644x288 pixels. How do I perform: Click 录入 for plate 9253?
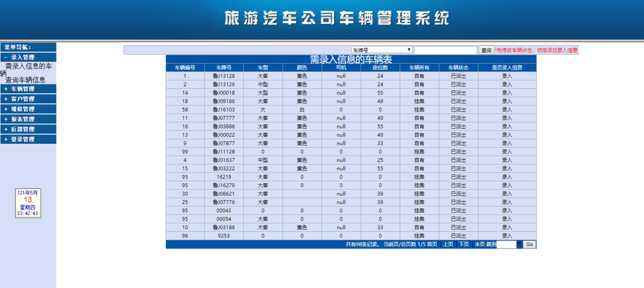point(507,236)
